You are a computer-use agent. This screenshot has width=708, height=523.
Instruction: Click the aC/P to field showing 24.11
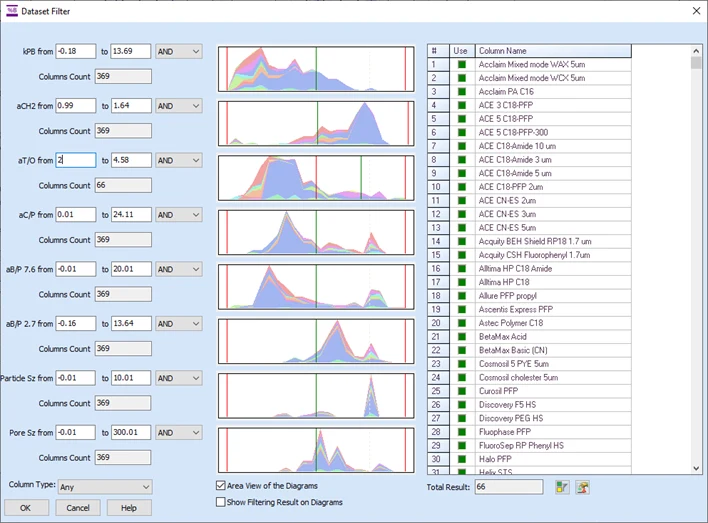pos(131,215)
